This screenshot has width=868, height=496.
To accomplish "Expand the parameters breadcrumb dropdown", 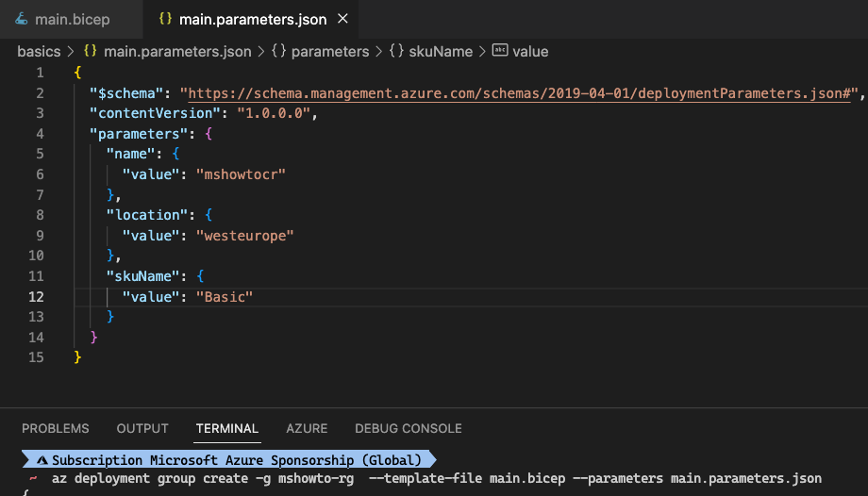I will 330,52.
